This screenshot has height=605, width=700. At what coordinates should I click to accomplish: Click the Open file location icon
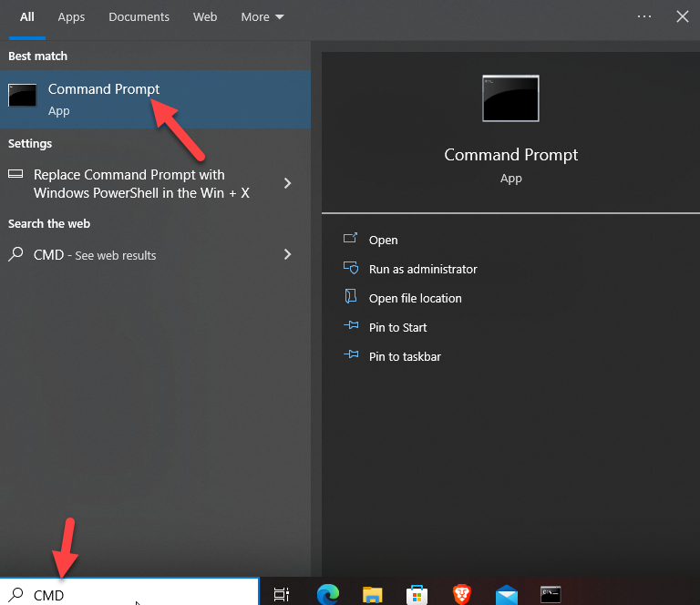pyautogui.click(x=350, y=296)
